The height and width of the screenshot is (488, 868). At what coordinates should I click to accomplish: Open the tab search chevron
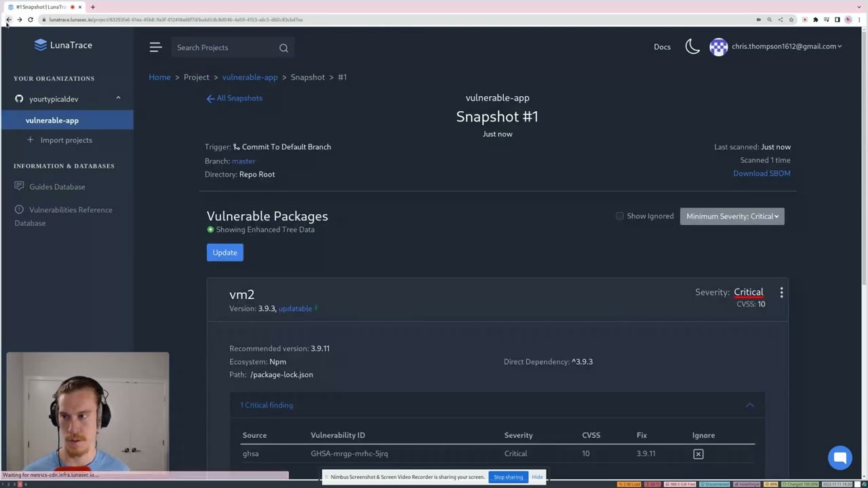pyautogui.click(x=859, y=7)
